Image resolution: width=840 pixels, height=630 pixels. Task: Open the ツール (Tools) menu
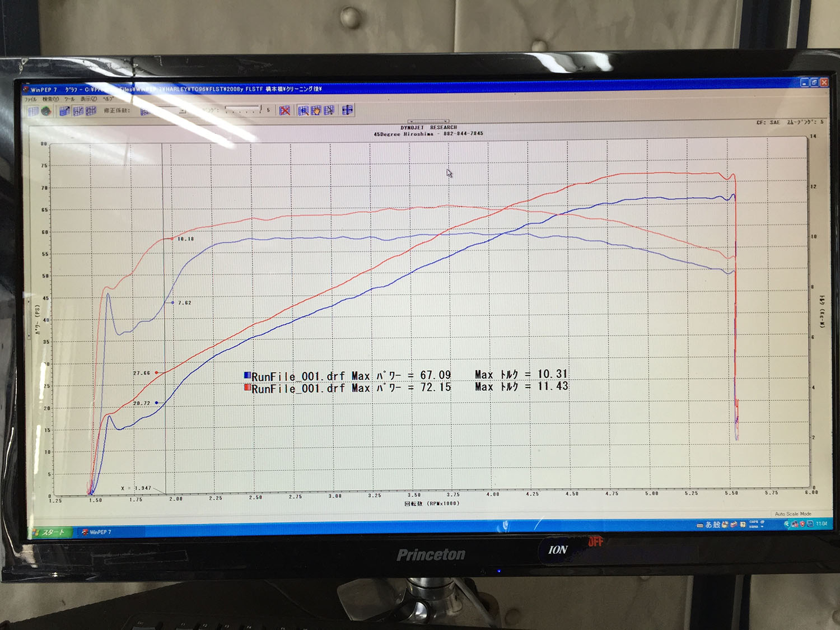coord(69,99)
